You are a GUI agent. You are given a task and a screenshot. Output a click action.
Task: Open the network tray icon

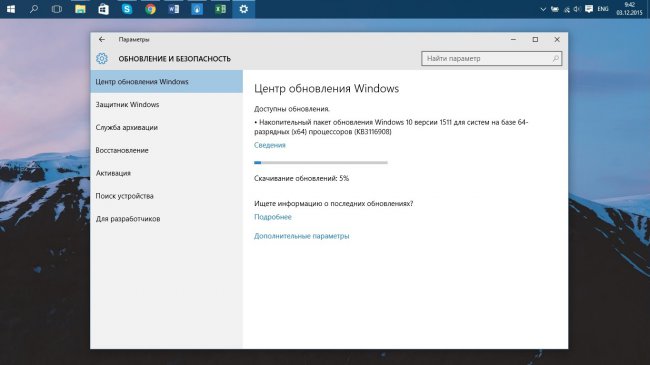click(x=566, y=9)
